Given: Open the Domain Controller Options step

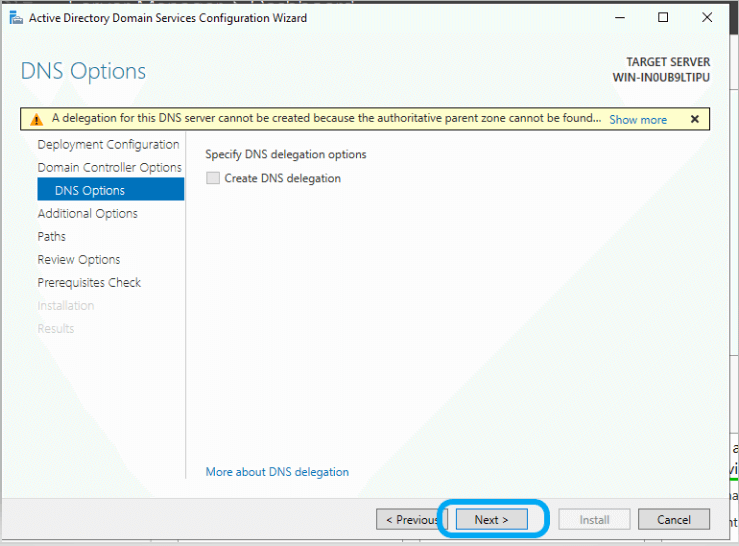Looking at the screenshot, I should point(109,167).
